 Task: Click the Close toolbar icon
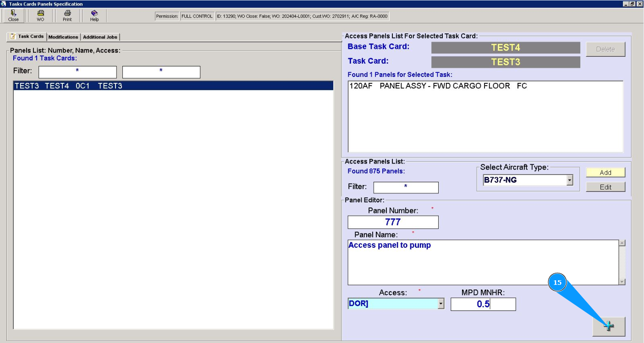[x=14, y=16]
